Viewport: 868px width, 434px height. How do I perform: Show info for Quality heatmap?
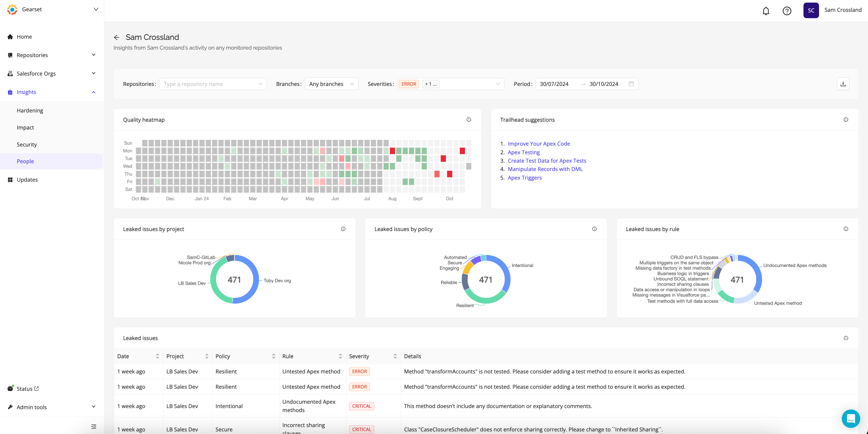[x=469, y=120]
